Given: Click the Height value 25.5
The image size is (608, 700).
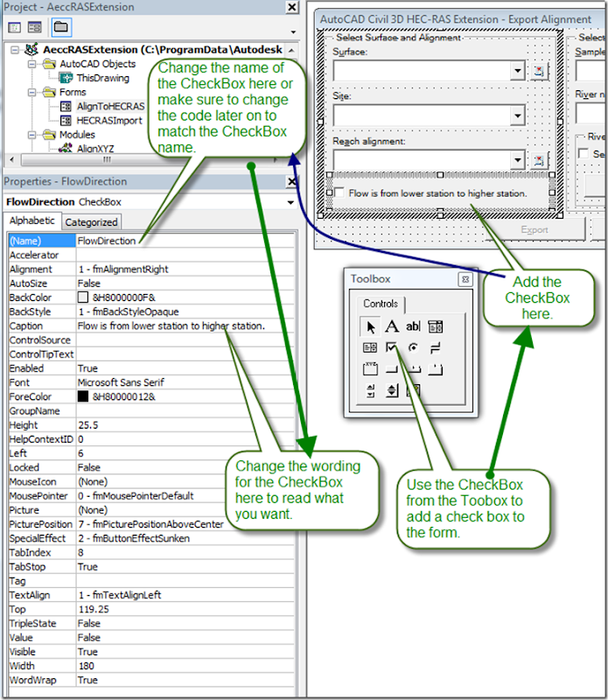Looking at the screenshot, I should [88, 425].
